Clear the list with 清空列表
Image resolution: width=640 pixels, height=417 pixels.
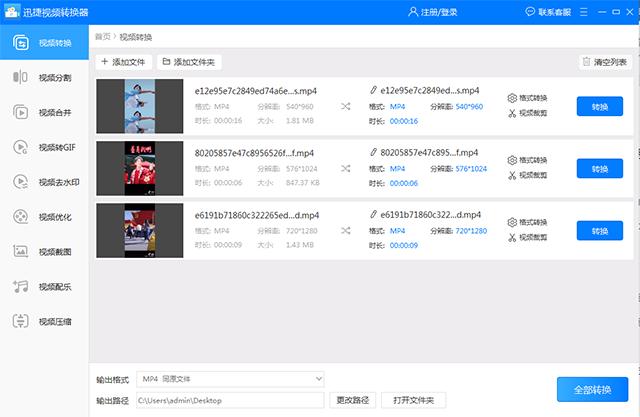pos(605,62)
